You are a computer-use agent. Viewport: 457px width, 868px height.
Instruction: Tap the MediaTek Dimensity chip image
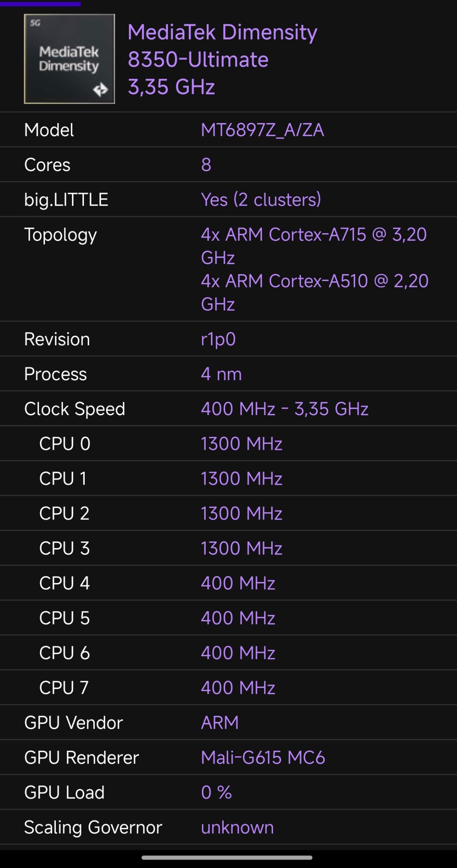tap(69, 59)
